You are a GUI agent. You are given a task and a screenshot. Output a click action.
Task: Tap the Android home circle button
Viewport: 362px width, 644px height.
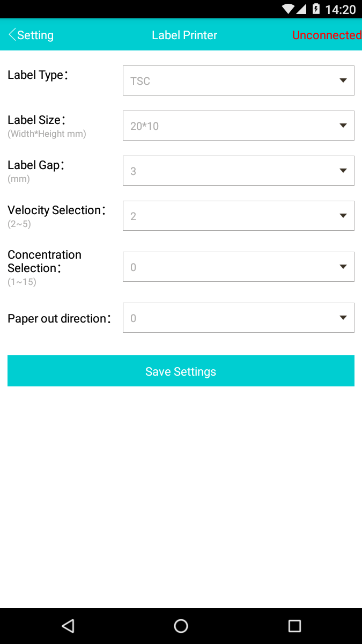pyautogui.click(x=181, y=626)
